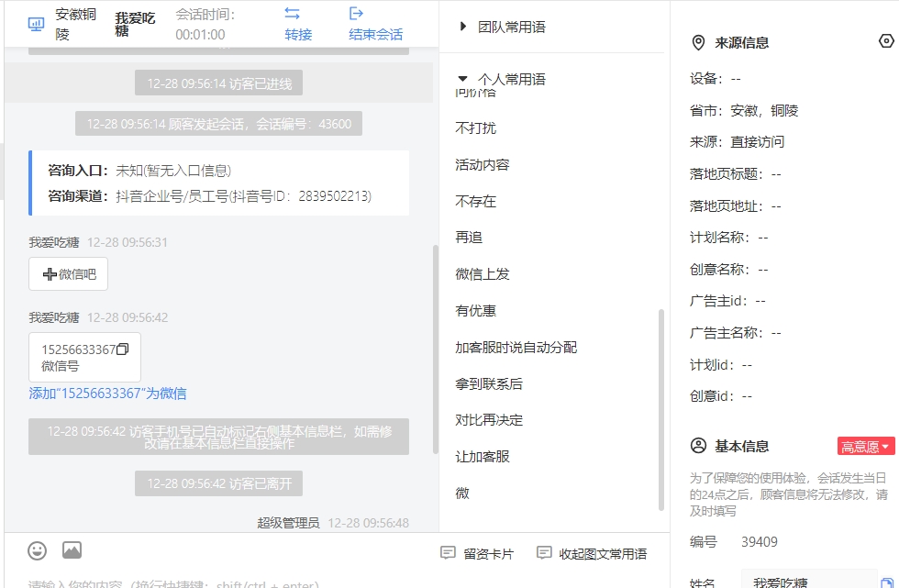Click the 超级管理员 sender name
Image resolution: width=899 pixels, height=588 pixels.
click(x=288, y=523)
